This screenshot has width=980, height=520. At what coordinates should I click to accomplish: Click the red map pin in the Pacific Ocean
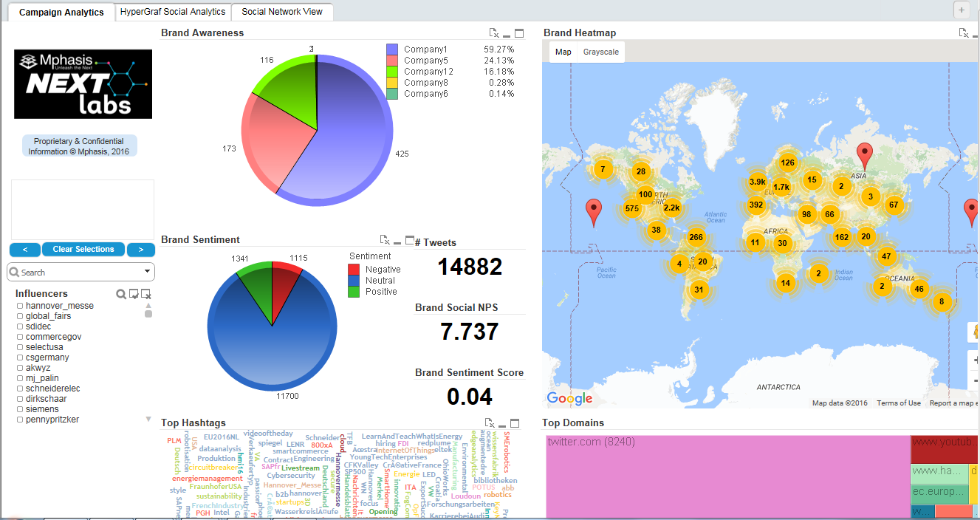click(x=594, y=212)
